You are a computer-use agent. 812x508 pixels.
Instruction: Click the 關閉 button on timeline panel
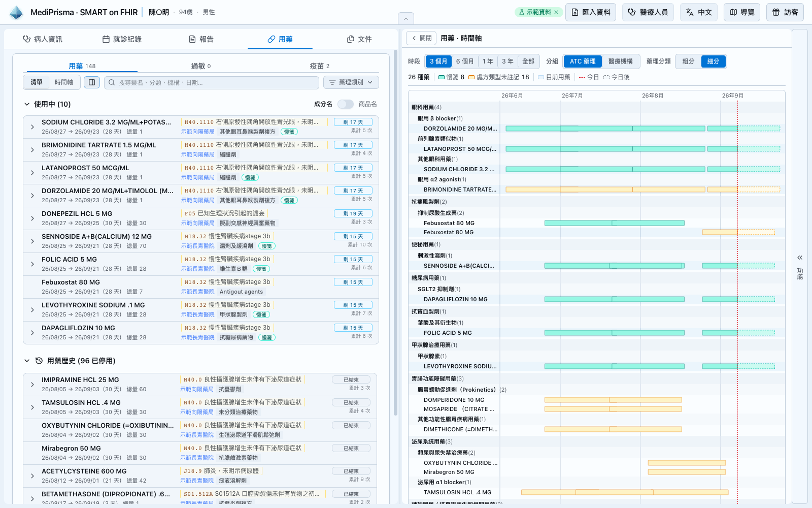coord(422,38)
